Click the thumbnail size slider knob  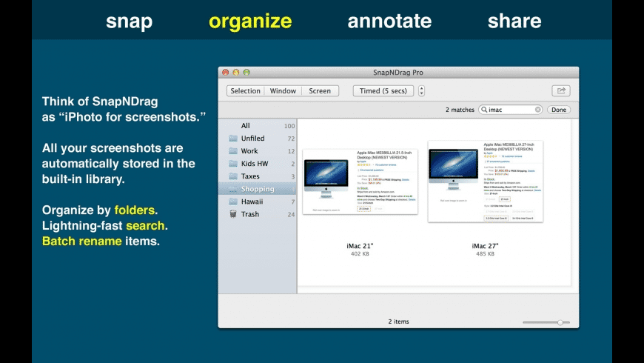(560, 322)
